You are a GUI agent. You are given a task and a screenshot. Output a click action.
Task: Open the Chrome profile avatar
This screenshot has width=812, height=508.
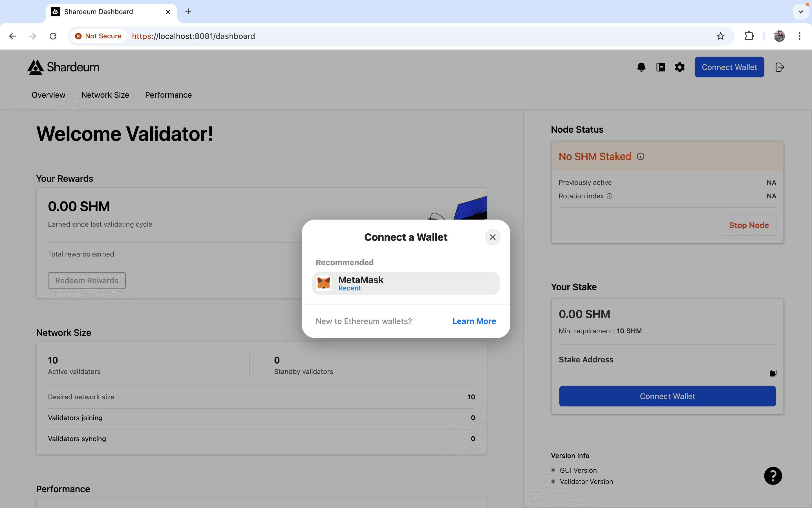779,36
